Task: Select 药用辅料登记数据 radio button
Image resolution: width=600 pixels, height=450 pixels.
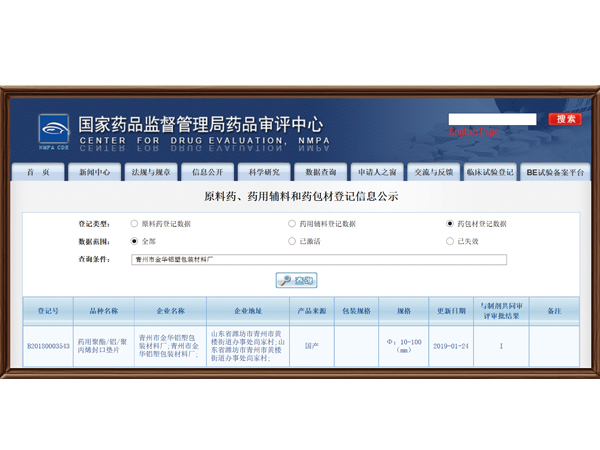Action: pyautogui.click(x=292, y=223)
